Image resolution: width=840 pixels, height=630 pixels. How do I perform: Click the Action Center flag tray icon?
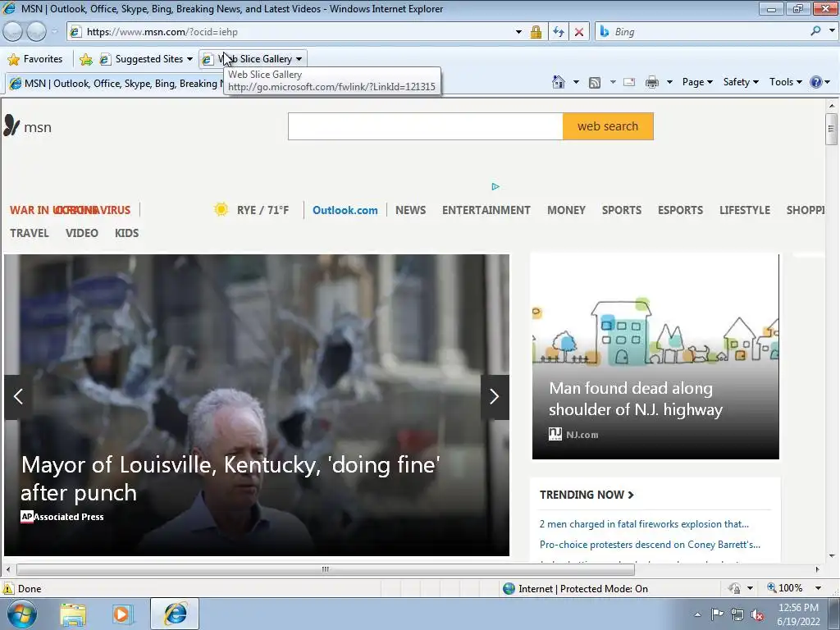[717, 614]
